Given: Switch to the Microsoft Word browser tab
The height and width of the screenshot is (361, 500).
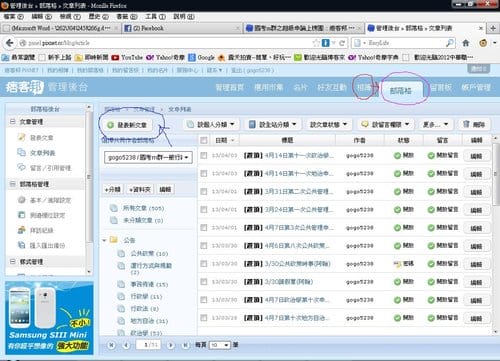Looking at the screenshot, I should tap(61, 28).
